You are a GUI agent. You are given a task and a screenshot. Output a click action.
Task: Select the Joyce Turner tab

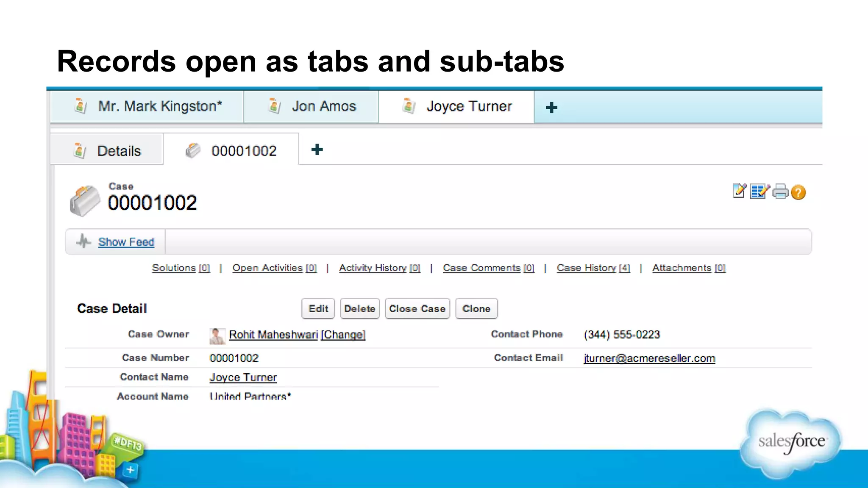[456, 106]
